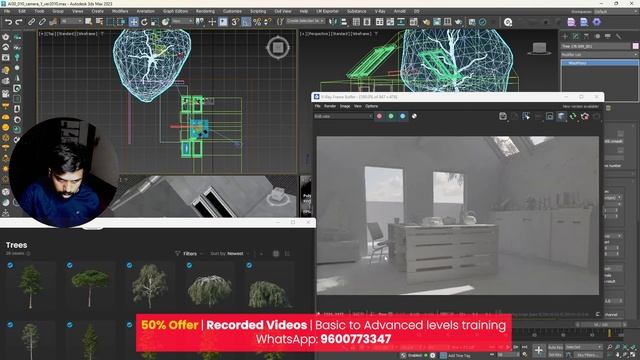Viewport: 640px width, 360px height.
Task: Click the 'New version available' link in Frame Buffer
Action: tap(580, 106)
